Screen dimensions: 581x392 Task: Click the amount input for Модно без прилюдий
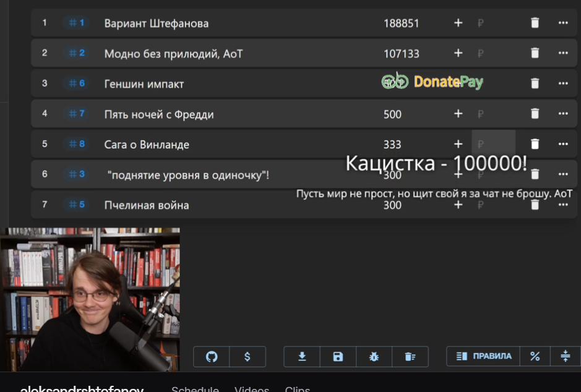(494, 53)
